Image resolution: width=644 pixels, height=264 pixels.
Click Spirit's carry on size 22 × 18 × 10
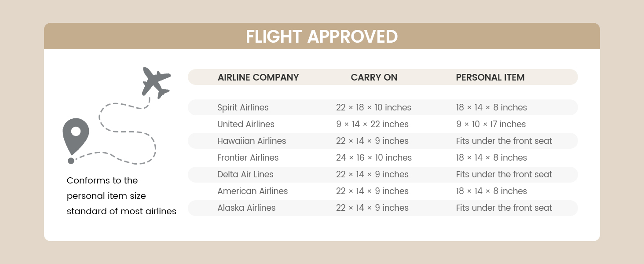(x=373, y=107)
